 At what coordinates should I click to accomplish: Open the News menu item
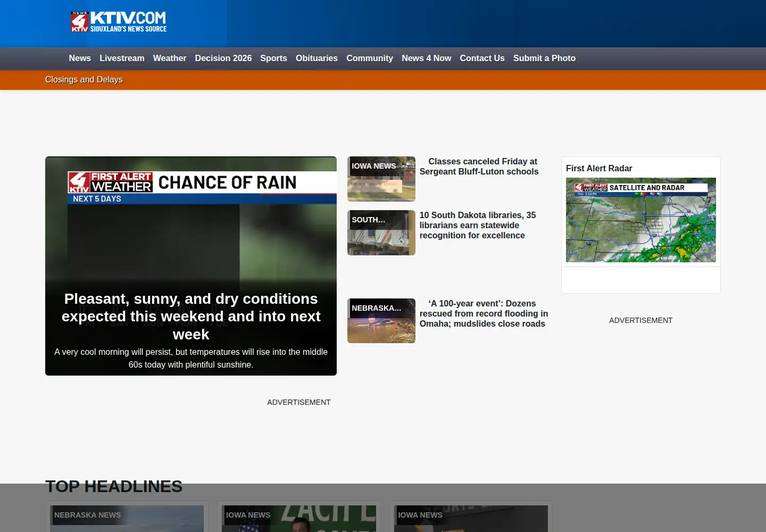pos(80,59)
